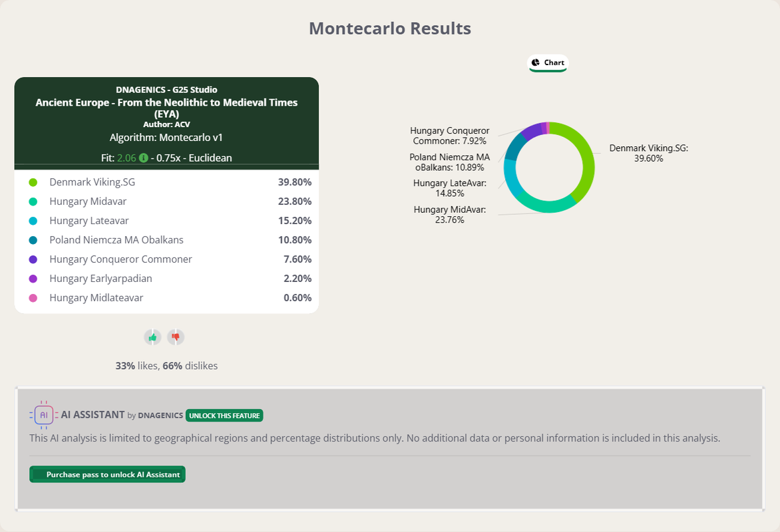This screenshot has width=780, height=532.
Task: Click the Unlock This Feature badge
Action: point(224,416)
